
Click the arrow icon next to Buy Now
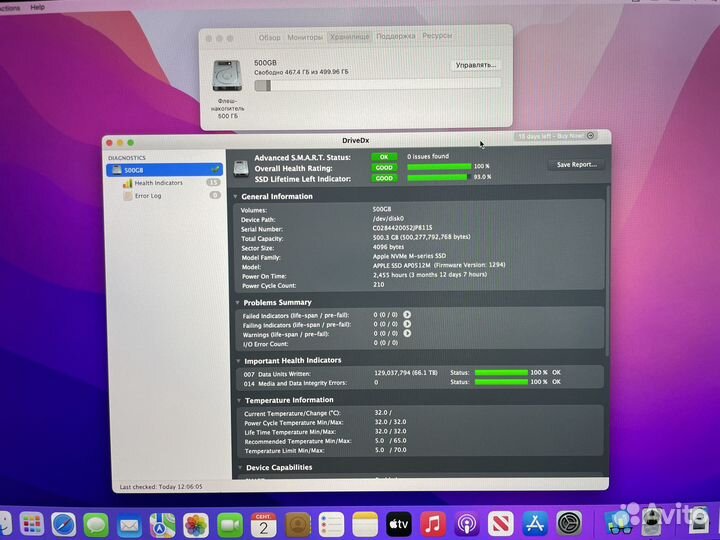(591, 135)
